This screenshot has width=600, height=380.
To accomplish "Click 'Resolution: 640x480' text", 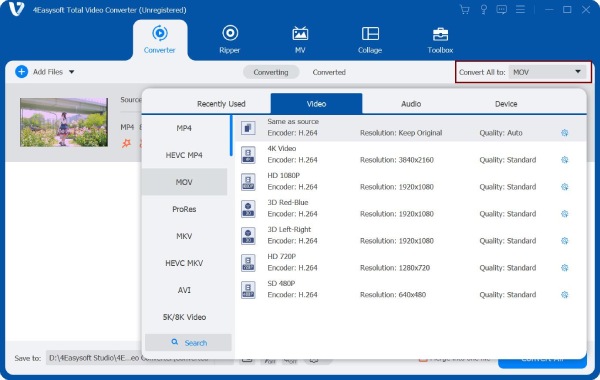I will [x=393, y=295].
